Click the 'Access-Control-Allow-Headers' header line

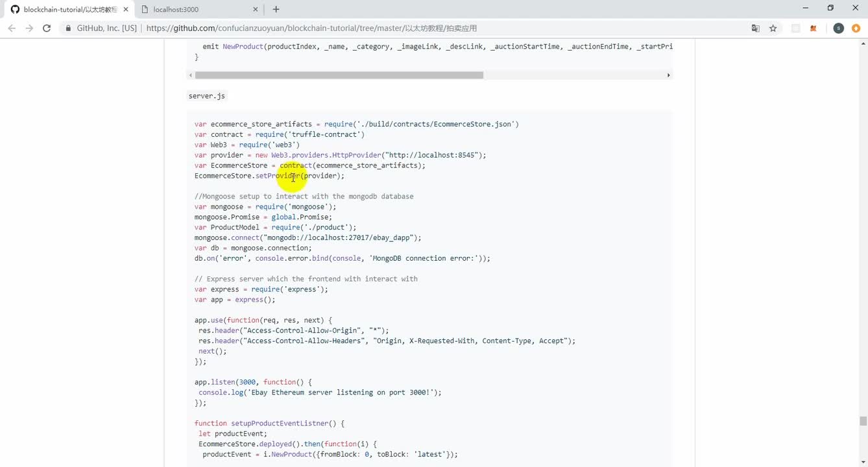coord(387,341)
